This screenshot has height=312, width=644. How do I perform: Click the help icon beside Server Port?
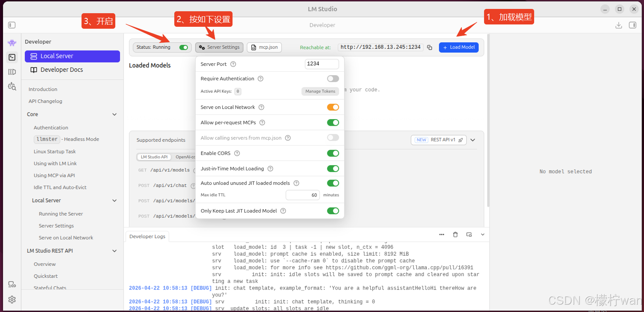coord(233,64)
